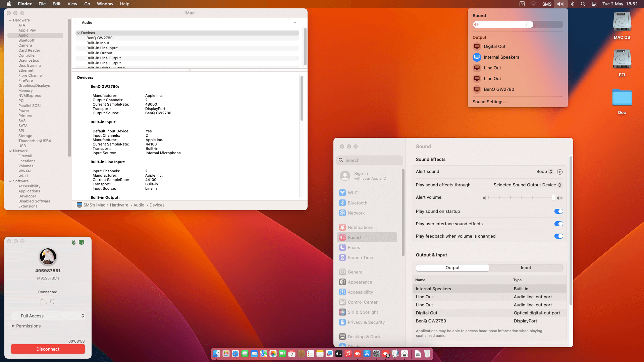Screen dimensions: 644x362
Task: Select Thunderbolt/USB4 in hardware list
Action: tap(35, 141)
